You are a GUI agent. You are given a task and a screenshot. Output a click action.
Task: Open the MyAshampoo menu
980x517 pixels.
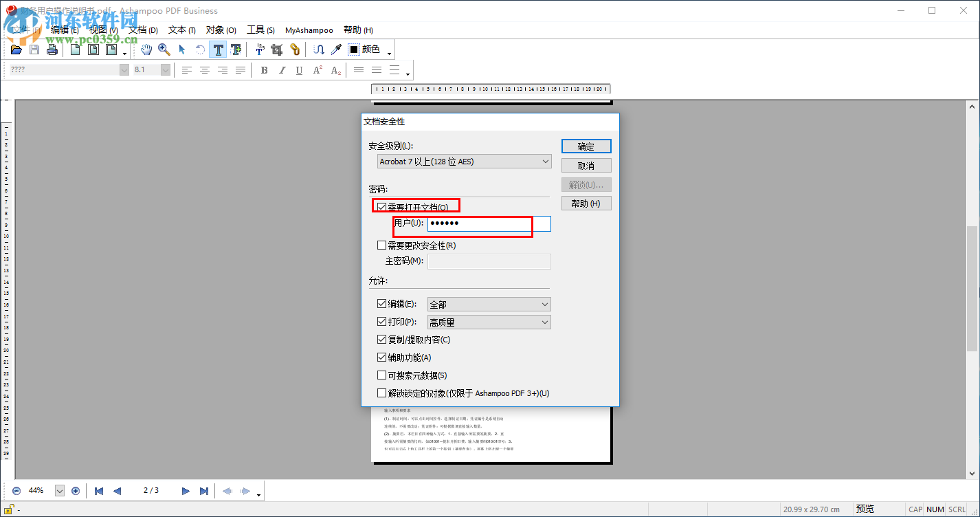coord(309,30)
